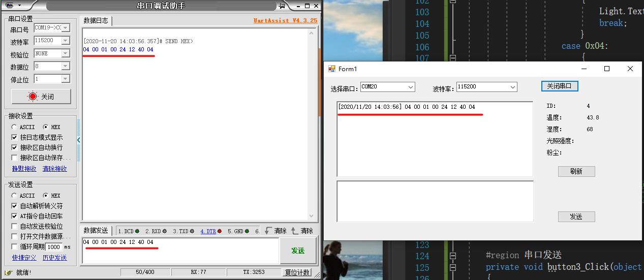This screenshot has height=280, width=644.
Task: Click the 刷新 button in Form1
Action: tap(576, 171)
